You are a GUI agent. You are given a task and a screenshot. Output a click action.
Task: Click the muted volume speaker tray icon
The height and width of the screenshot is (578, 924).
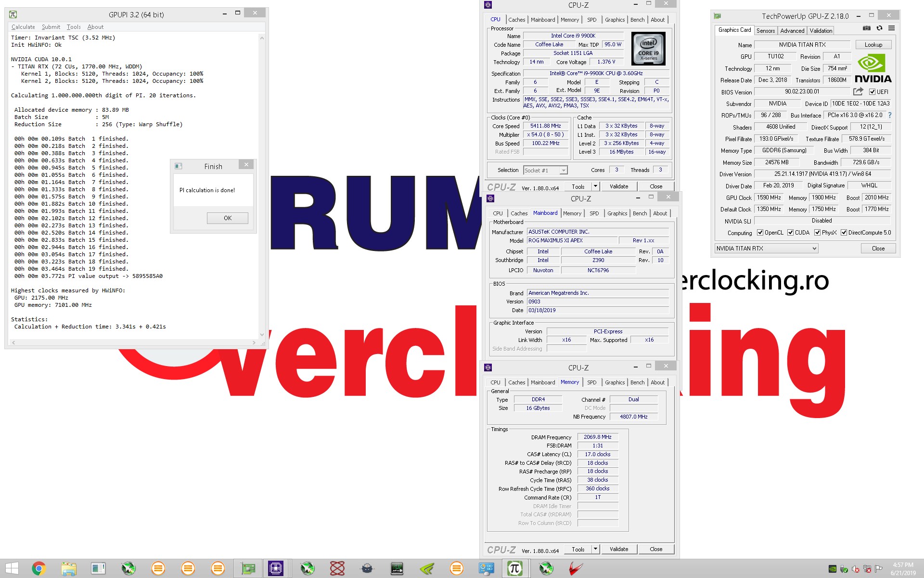[x=856, y=569]
